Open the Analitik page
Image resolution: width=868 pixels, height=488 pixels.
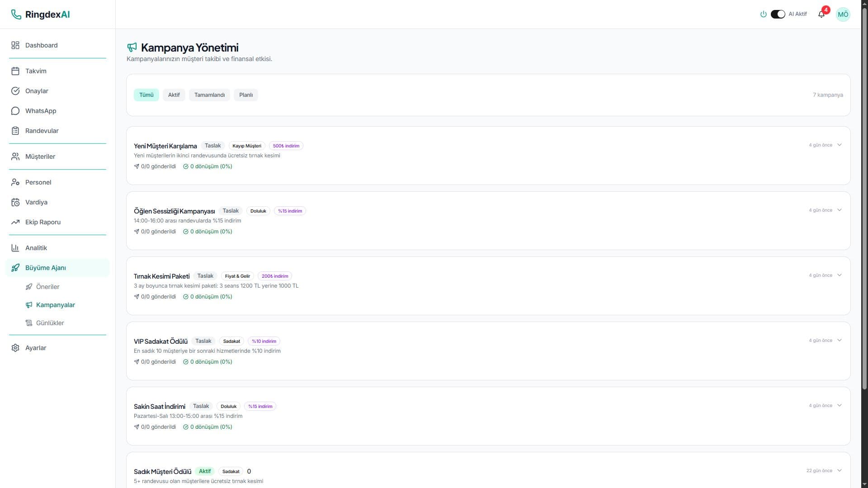point(57,248)
